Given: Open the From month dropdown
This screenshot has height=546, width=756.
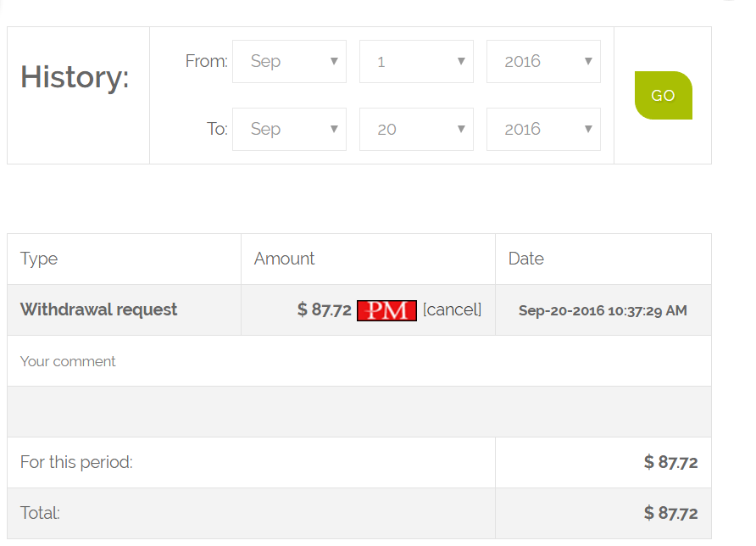Looking at the screenshot, I should point(289,62).
